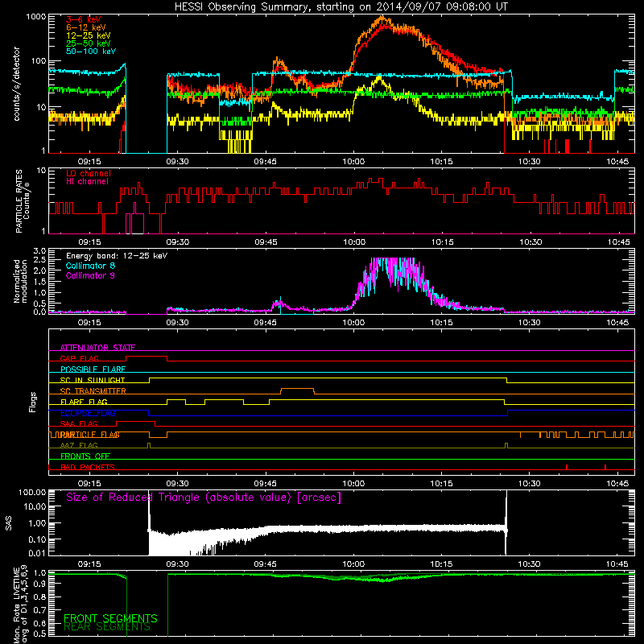
Task: Click the '100.00' tick on SAS axis
Action: pos(32,492)
